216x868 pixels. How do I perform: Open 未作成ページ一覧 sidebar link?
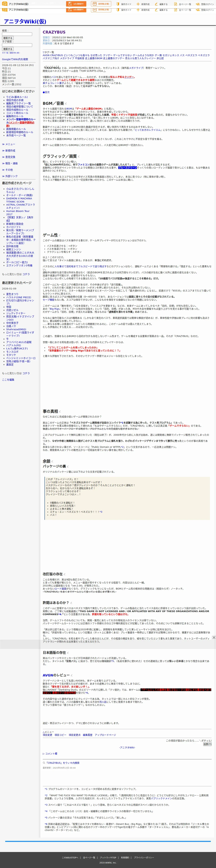16,135
